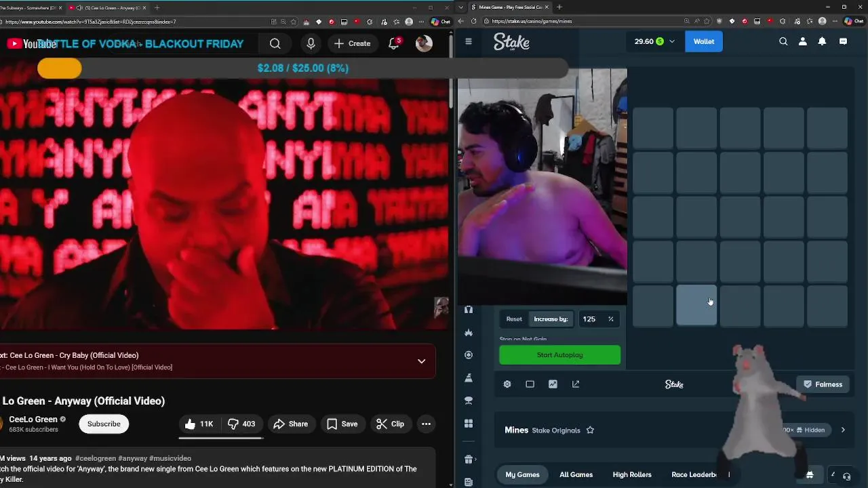The width and height of the screenshot is (868, 488).
Task: Click the YouTube Create button
Action: (x=352, y=43)
